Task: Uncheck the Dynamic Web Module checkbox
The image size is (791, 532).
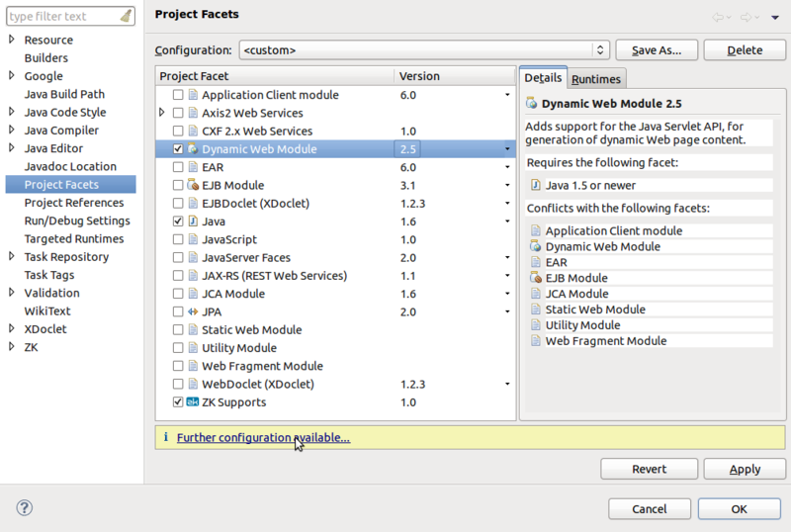Action: 178,149
